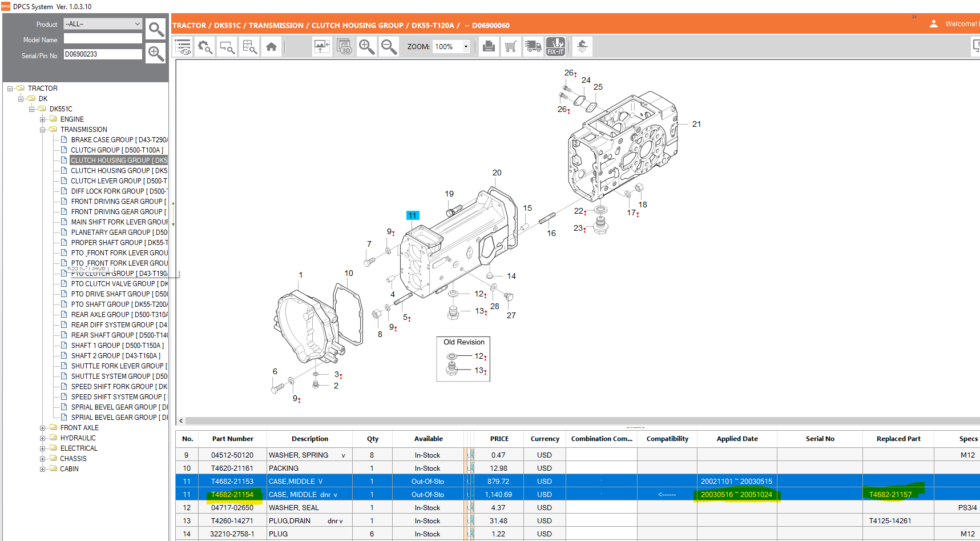Click the delivery truck icon
The height and width of the screenshot is (541, 980).
pos(533,46)
